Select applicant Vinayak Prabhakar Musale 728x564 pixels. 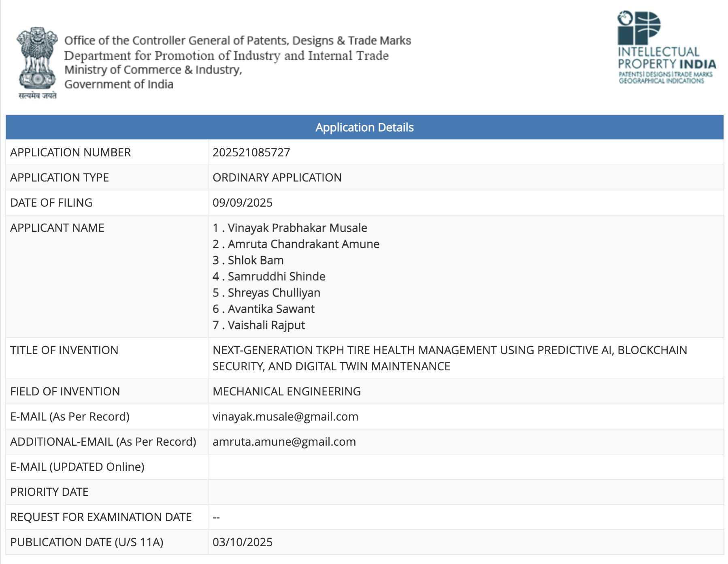297,228
